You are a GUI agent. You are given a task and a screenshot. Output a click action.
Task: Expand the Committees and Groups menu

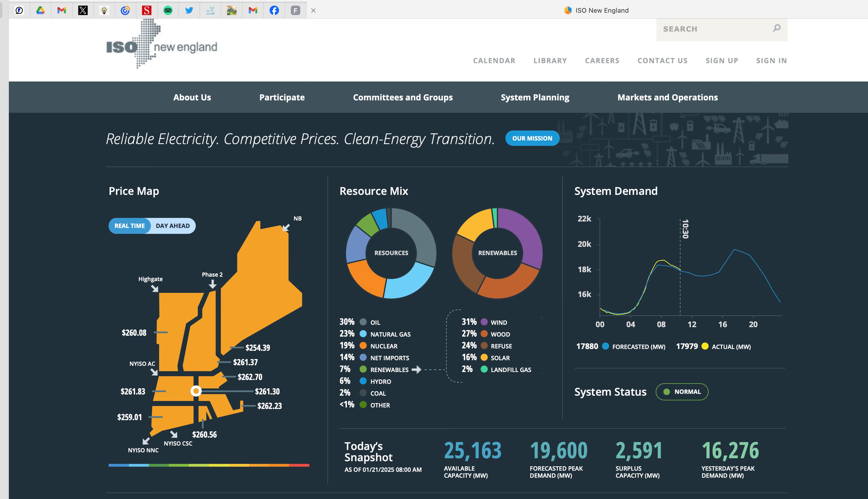(x=403, y=97)
